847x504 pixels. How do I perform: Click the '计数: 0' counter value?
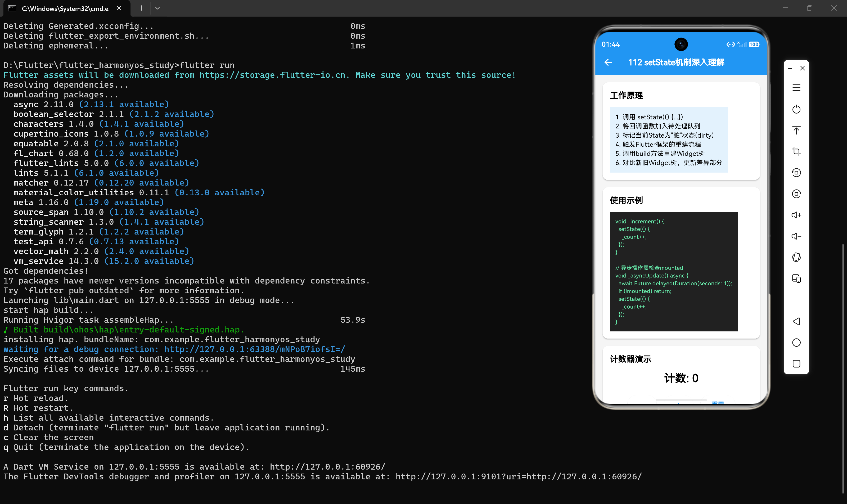(681, 378)
